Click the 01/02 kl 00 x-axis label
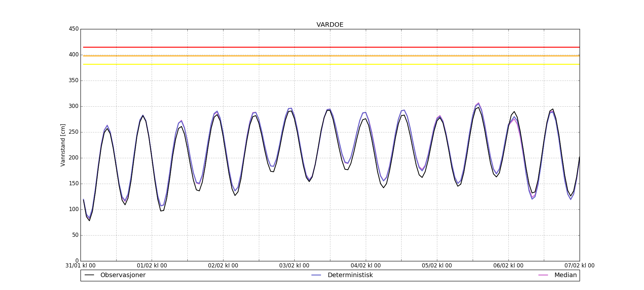Screen dimensions: 644x290 coord(152,266)
